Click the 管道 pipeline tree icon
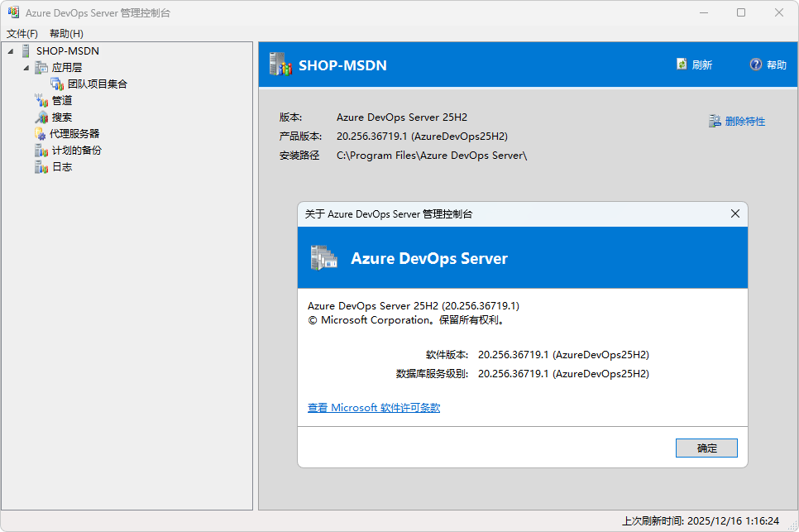The height and width of the screenshot is (532, 799). 41,101
